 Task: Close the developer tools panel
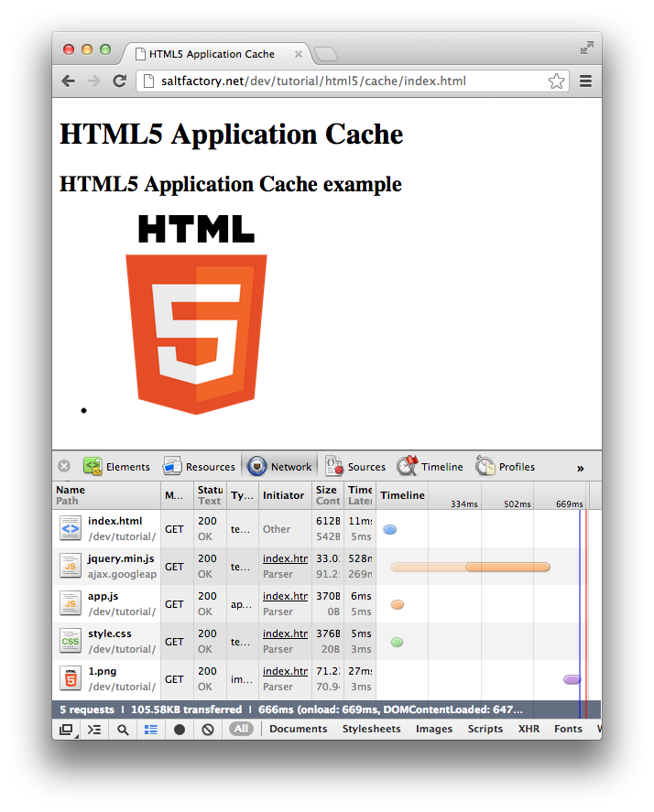pos(64,466)
